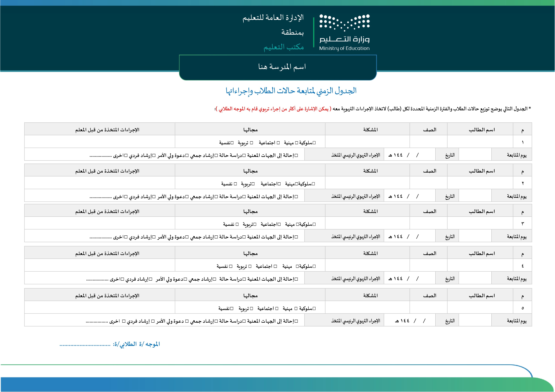The image size is (555, 392).
Task: Click the follow-up day field in row 4
Action: [475, 278]
